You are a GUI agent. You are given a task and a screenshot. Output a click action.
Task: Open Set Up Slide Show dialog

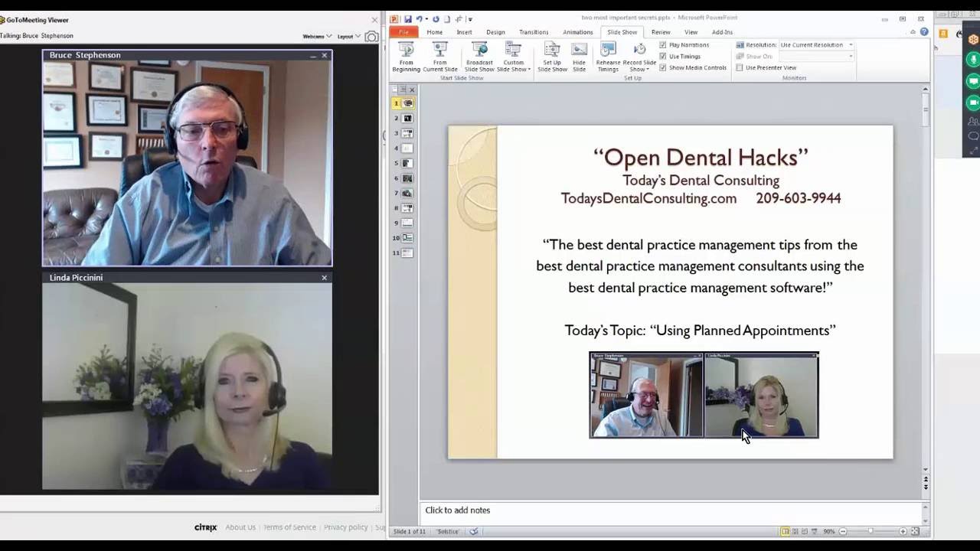point(552,57)
